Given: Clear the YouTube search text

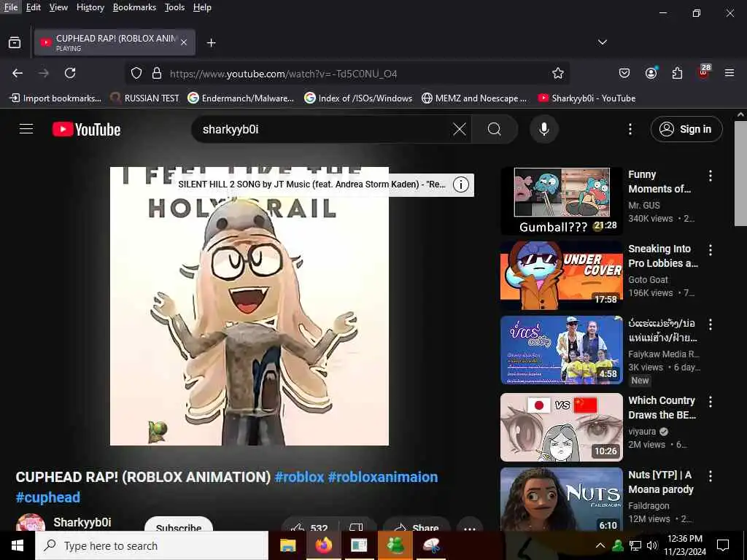Looking at the screenshot, I should [460, 129].
